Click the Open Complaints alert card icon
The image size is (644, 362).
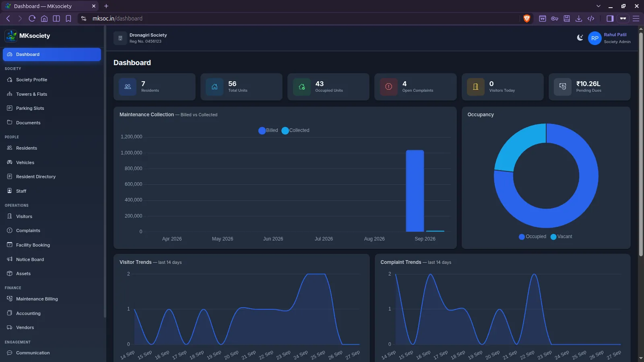point(388,87)
